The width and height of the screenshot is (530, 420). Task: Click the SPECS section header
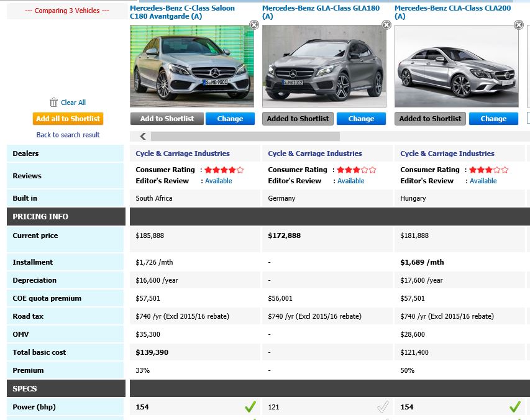pyautogui.click(x=66, y=388)
